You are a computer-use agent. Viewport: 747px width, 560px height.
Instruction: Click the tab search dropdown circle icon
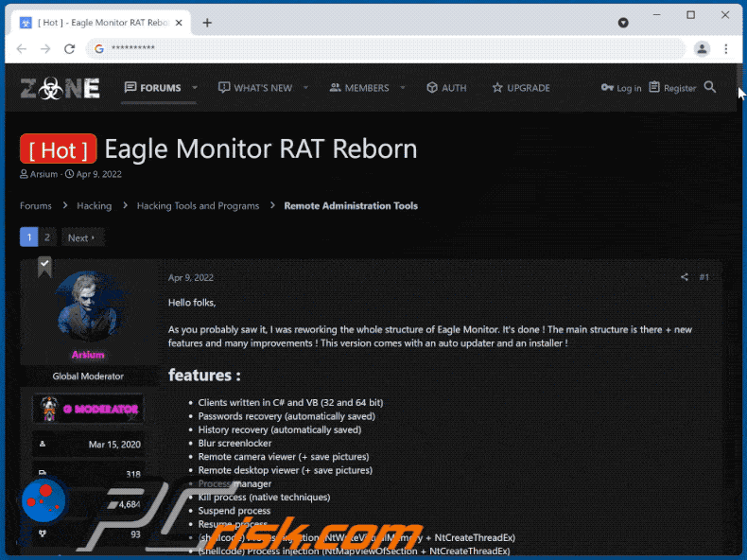[x=623, y=23]
